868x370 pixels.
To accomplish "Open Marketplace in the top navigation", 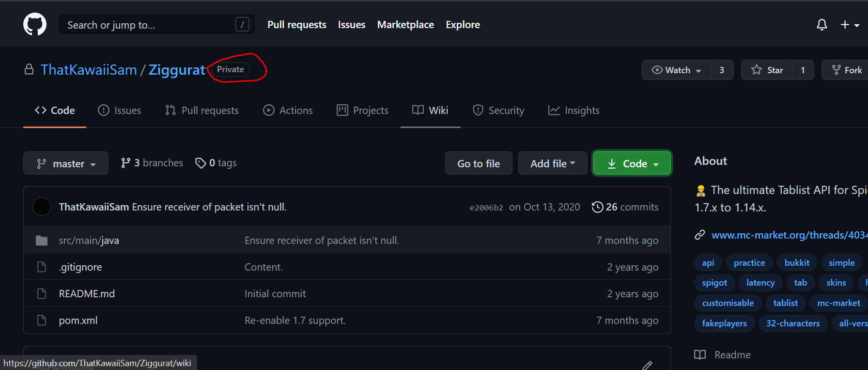I will pyautogui.click(x=405, y=25).
